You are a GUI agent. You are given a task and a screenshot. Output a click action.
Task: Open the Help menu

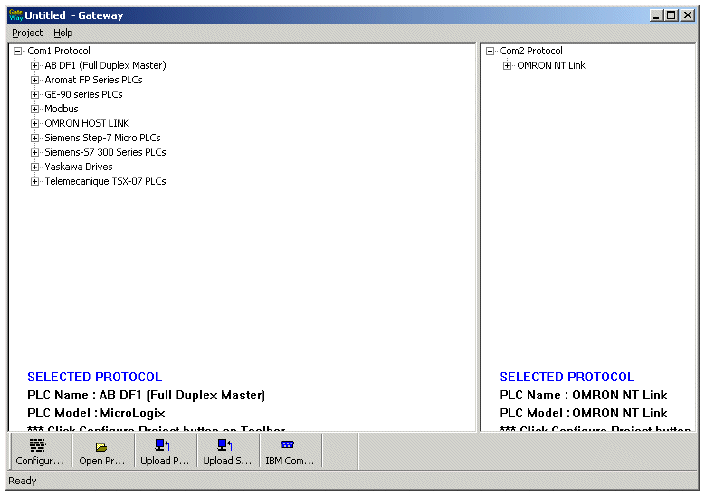pyautogui.click(x=62, y=33)
